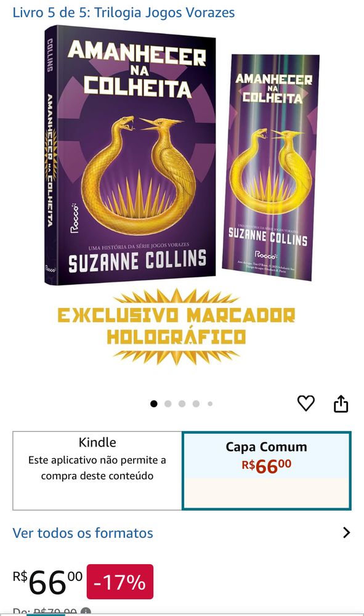Tap the crossed-out original price
The image size is (364, 616).
[55, 612]
